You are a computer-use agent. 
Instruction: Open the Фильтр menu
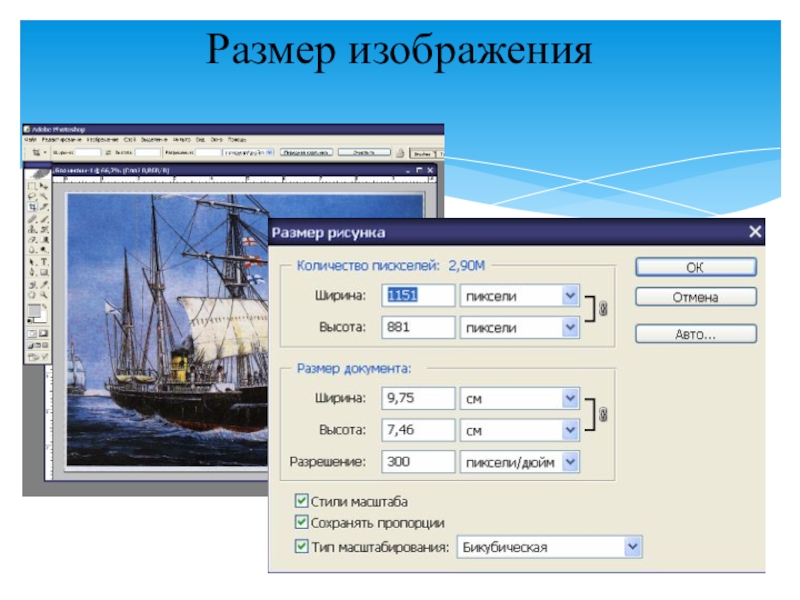(182, 139)
